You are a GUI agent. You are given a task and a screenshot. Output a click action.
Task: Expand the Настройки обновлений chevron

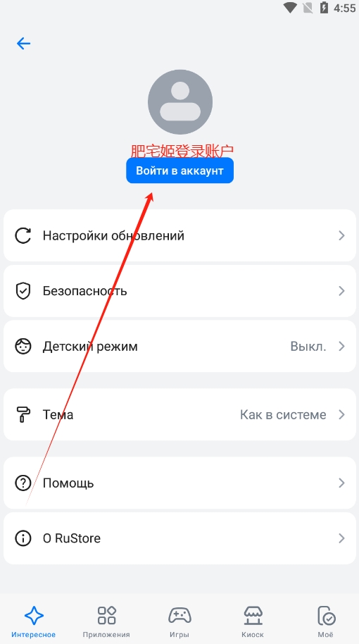341,236
